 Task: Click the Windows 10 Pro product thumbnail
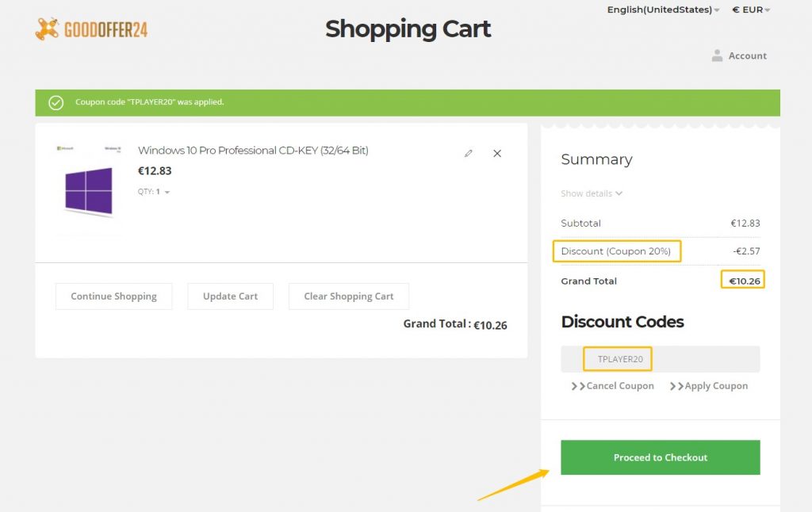pyautogui.click(x=88, y=189)
